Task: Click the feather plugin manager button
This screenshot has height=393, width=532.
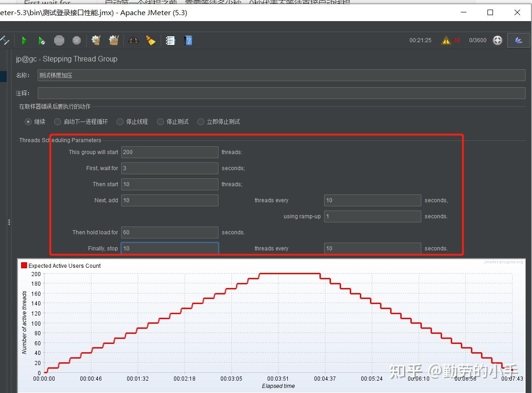Action: [518, 40]
